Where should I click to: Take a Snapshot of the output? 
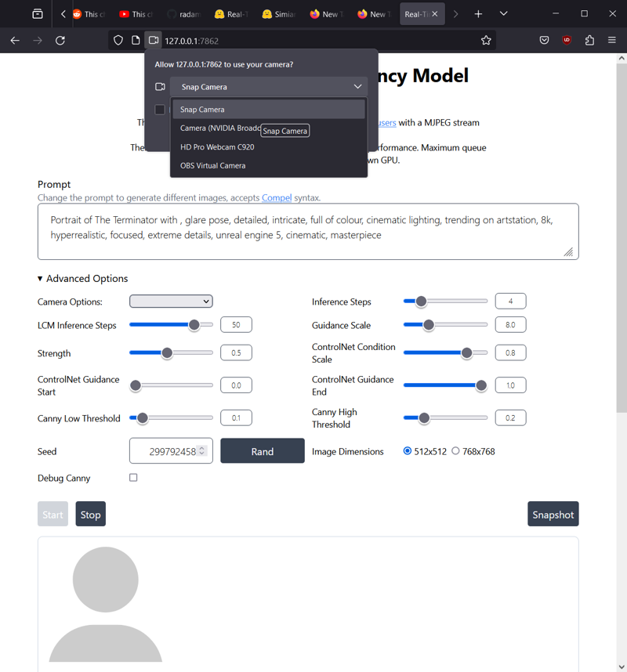pyautogui.click(x=553, y=515)
